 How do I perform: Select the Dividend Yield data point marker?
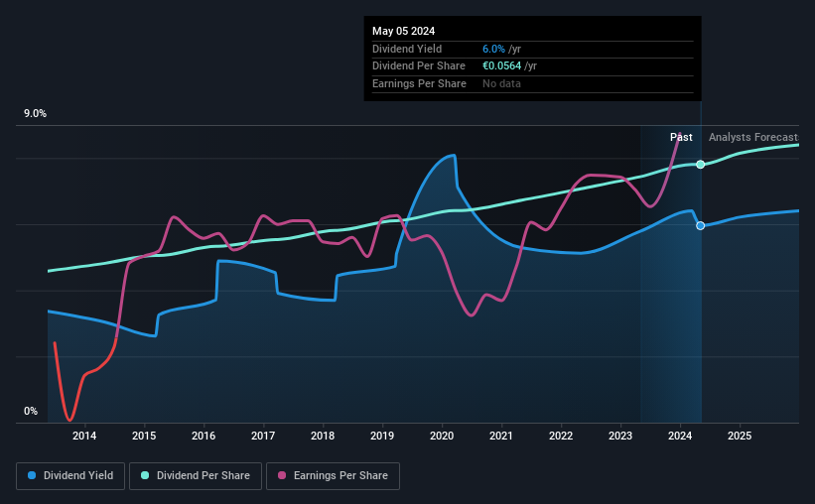click(701, 225)
